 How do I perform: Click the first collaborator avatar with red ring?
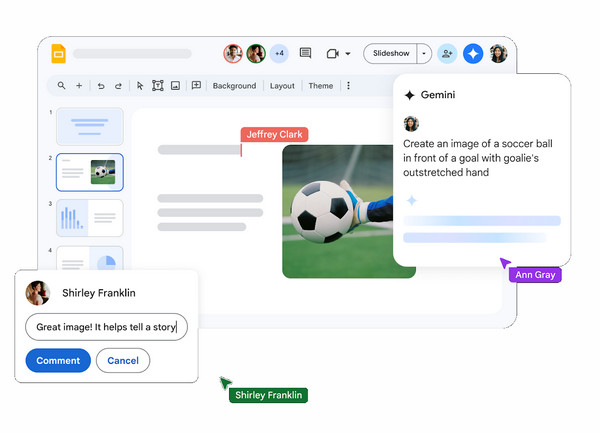(233, 54)
